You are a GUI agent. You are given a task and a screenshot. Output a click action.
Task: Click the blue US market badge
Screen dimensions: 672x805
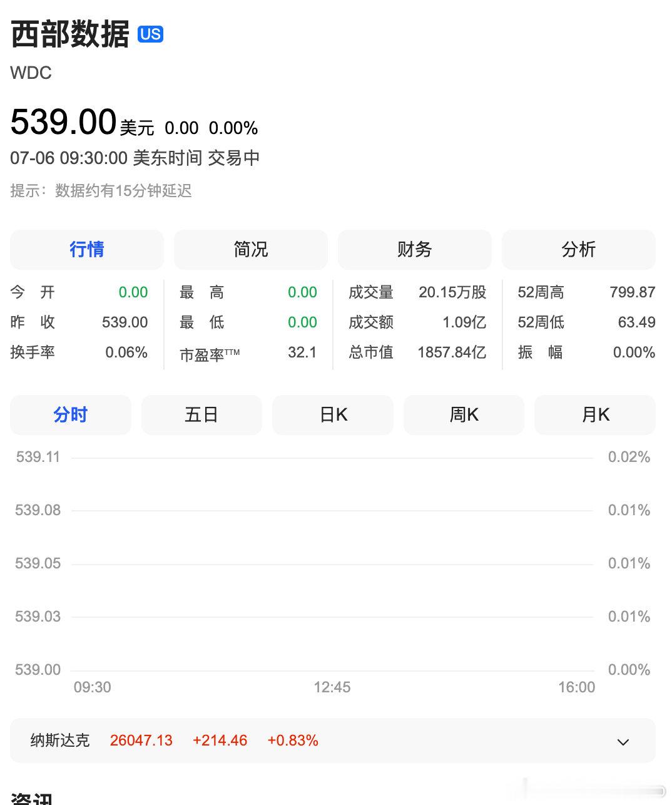coord(150,34)
